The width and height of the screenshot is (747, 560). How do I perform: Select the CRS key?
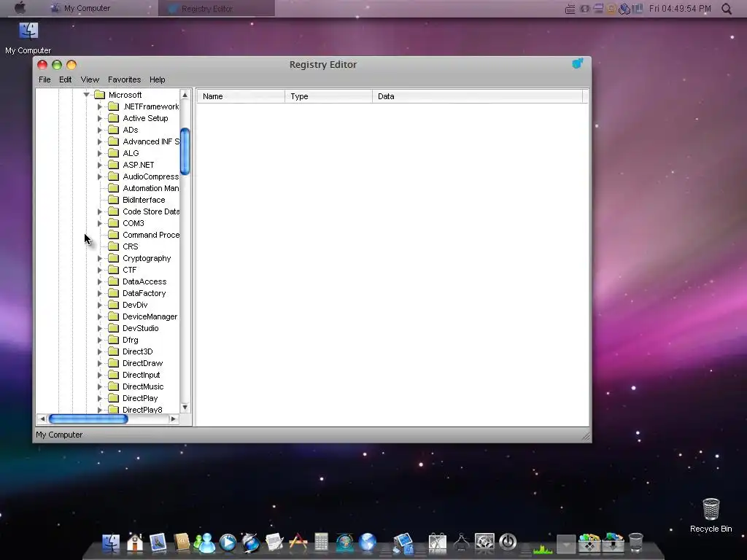pos(130,246)
